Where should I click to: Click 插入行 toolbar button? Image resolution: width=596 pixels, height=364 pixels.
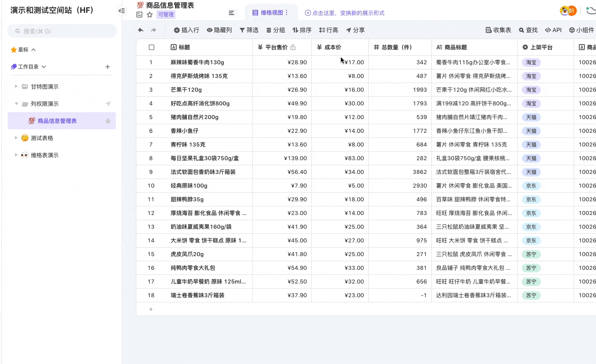pos(187,30)
